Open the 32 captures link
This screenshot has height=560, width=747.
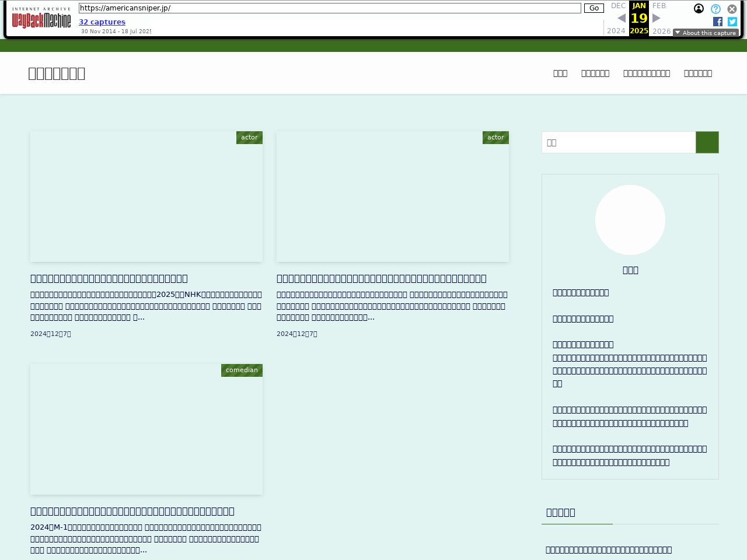pos(102,22)
